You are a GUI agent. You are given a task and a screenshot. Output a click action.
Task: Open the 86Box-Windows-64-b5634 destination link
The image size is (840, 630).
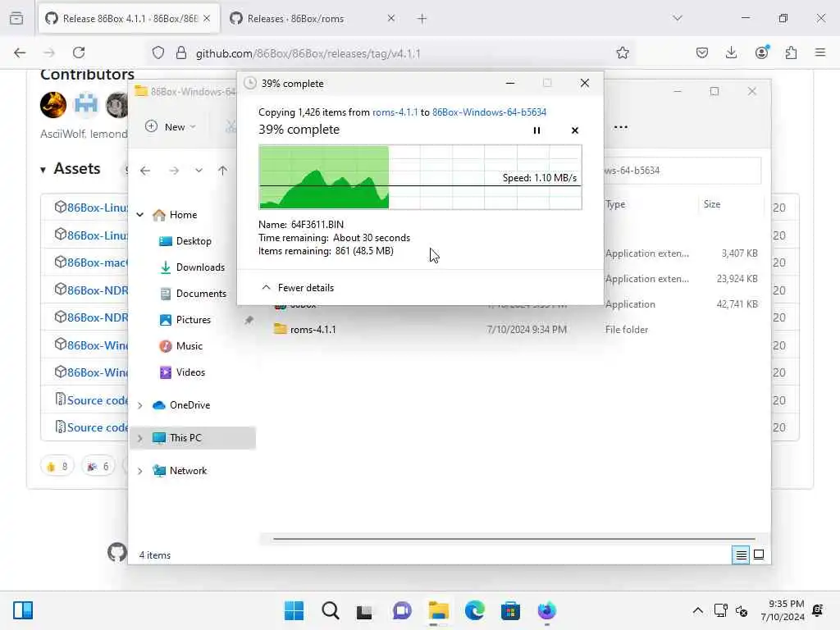click(x=489, y=112)
